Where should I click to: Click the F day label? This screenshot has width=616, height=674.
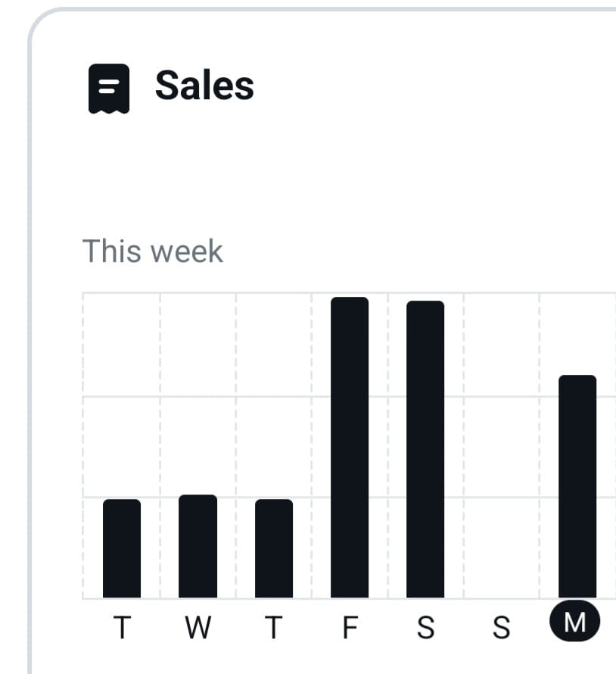(x=350, y=628)
